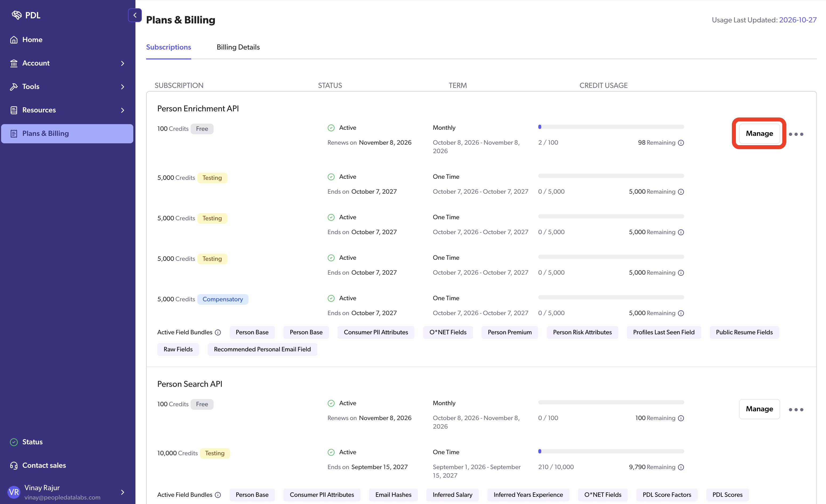Expand the Account menu chevron
The height and width of the screenshot is (504, 826).
[x=122, y=63]
